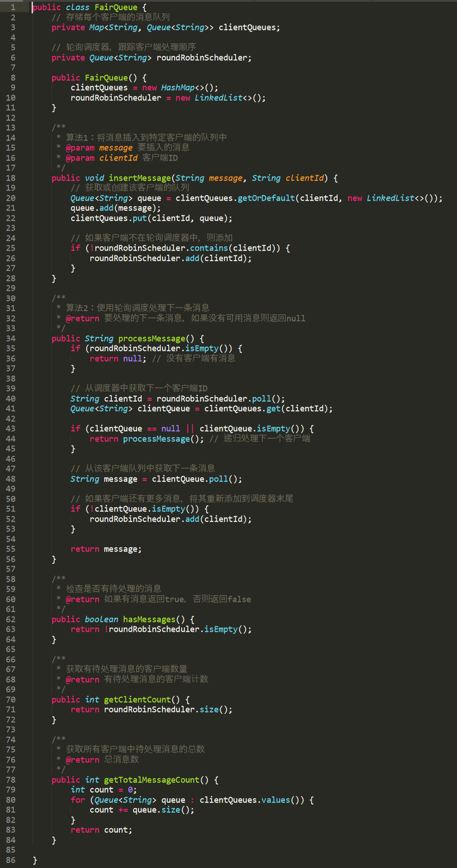
Task: Click line number 34 in the gutter
Action: click(11, 338)
